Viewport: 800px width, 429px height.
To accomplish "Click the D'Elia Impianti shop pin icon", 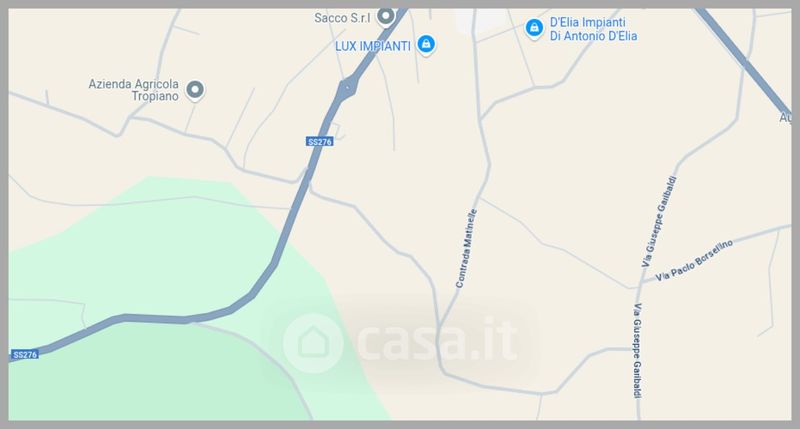I will tap(534, 28).
